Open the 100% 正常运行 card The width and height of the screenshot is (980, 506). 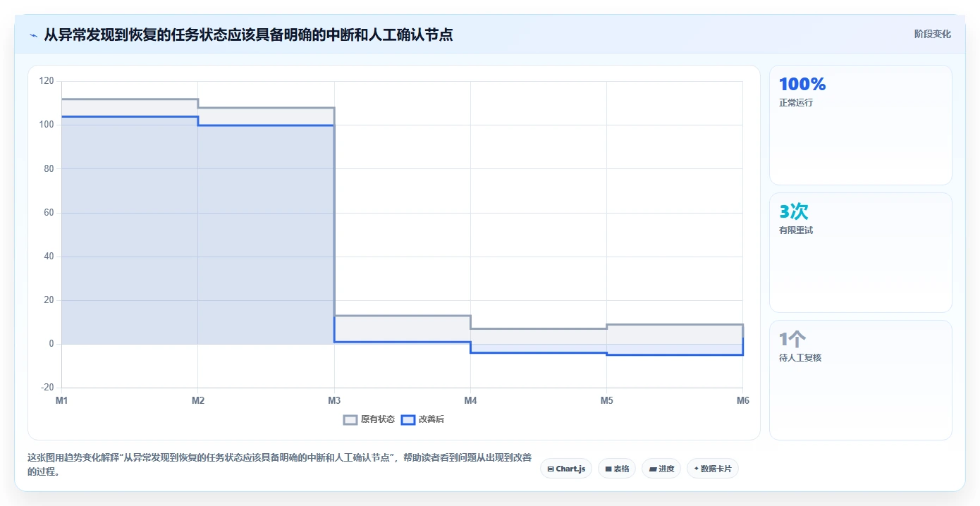coord(861,125)
